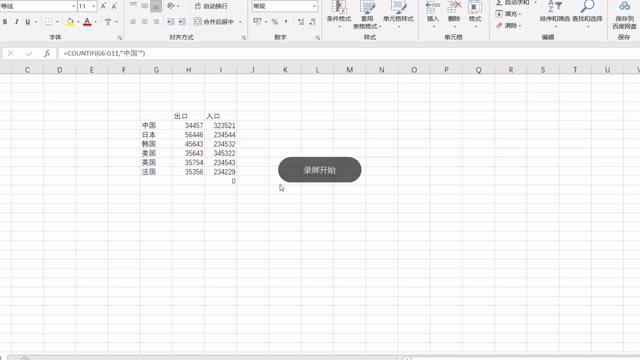This screenshot has width=640, height=360.
Task: Open Sort and Filter (排序和筛选)
Action: pos(555,14)
